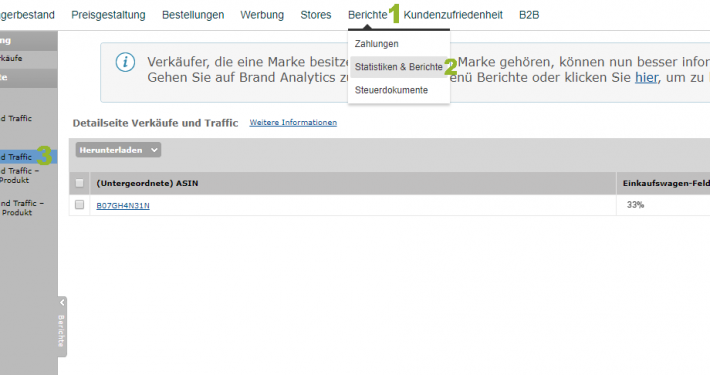
Task: Open Stores in the navigation bar
Action: click(316, 15)
